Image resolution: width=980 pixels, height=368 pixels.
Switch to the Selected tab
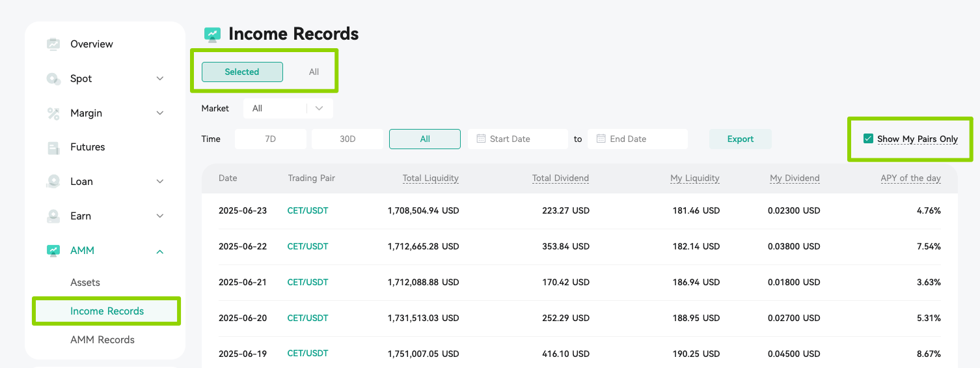point(242,72)
